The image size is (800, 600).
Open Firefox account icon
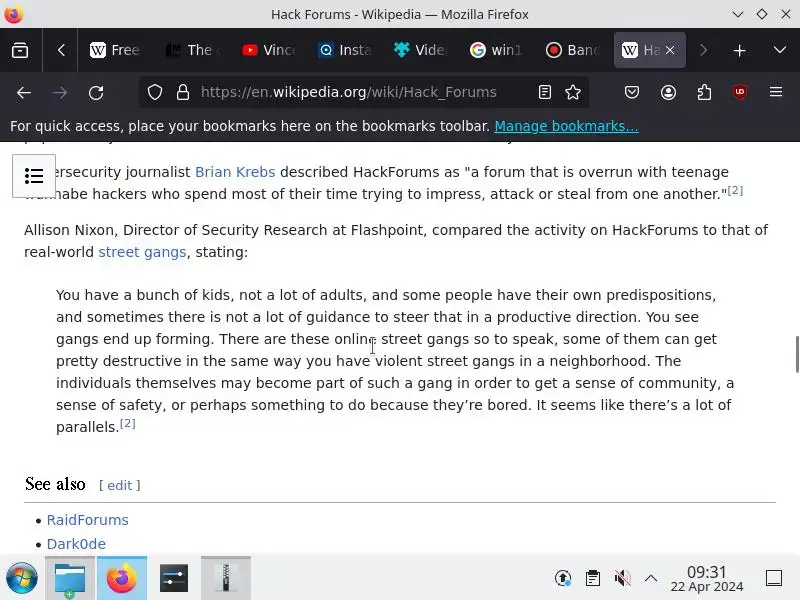[x=668, y=92]
